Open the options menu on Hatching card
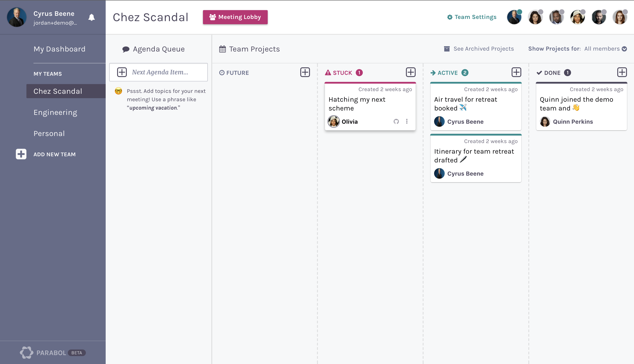The height and width of the screenshot is (364, 634). click(407, 121)
